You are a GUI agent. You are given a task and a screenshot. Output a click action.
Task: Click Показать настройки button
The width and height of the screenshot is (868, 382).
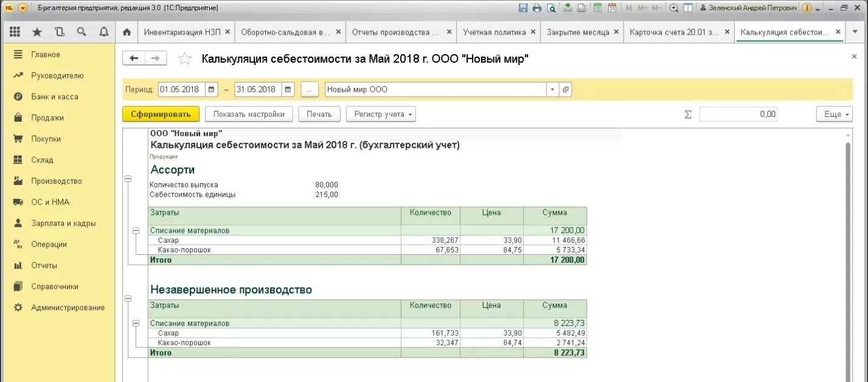(249, 114)
